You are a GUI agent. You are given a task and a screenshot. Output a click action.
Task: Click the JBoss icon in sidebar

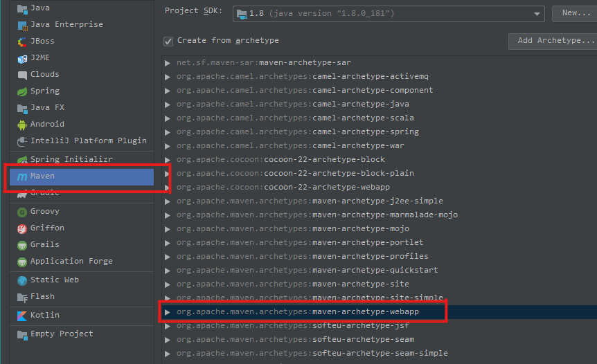tap(22, 42)
